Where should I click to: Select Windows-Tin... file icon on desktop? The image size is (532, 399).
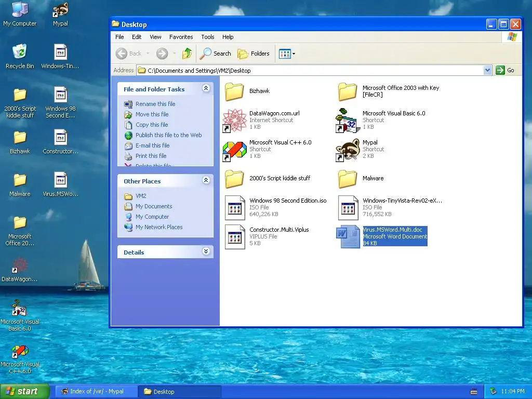(x=60, y=56)
